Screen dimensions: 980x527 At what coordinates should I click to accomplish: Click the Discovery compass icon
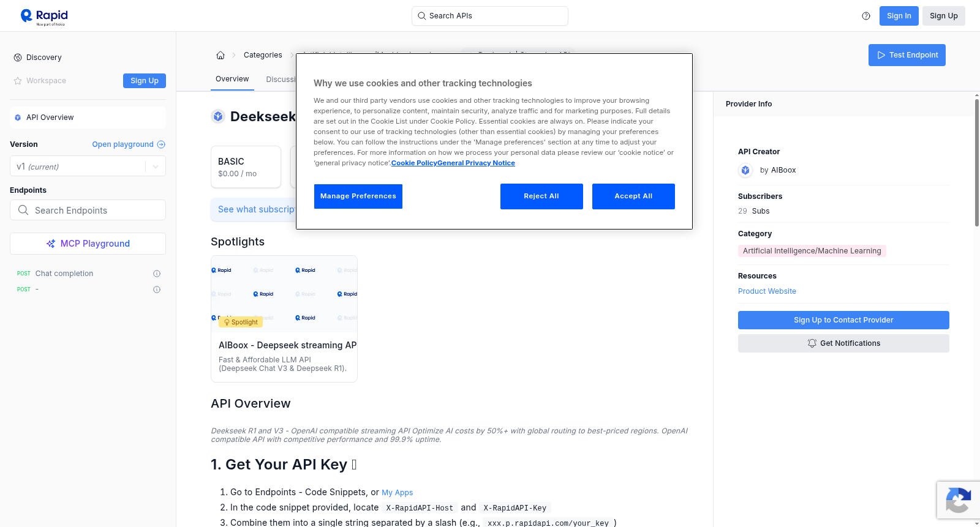(x=18, y=58)
